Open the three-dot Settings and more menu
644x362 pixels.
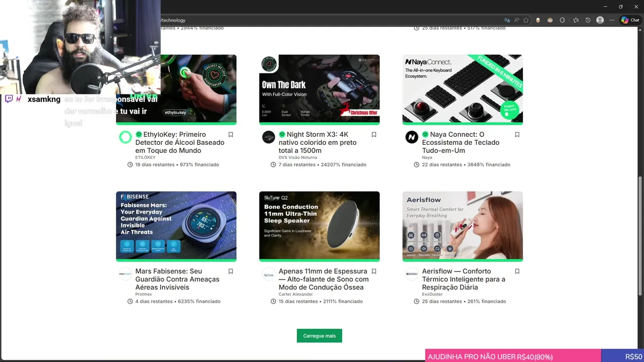(612, 20)
